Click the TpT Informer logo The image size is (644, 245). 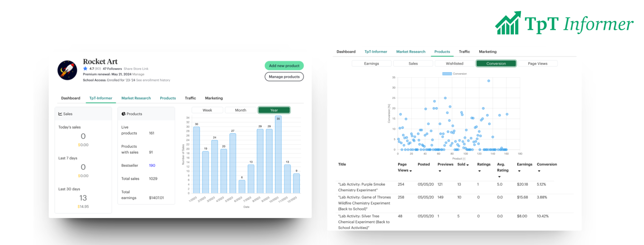(564, 23)
